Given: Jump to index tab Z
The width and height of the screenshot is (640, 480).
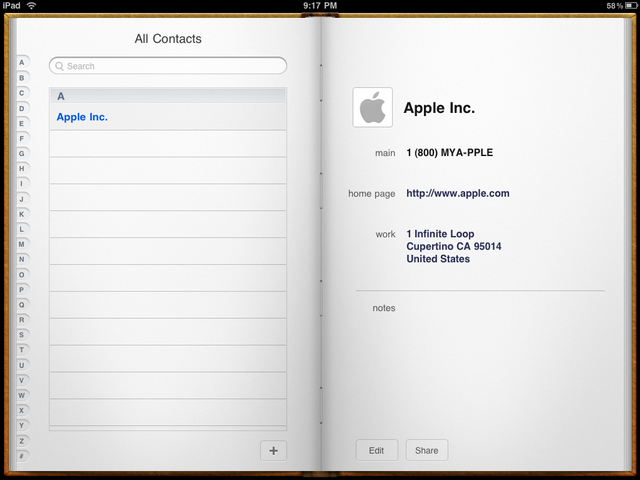Looking at the screenshot, I should pyautogui.click(x=22, y=441).
